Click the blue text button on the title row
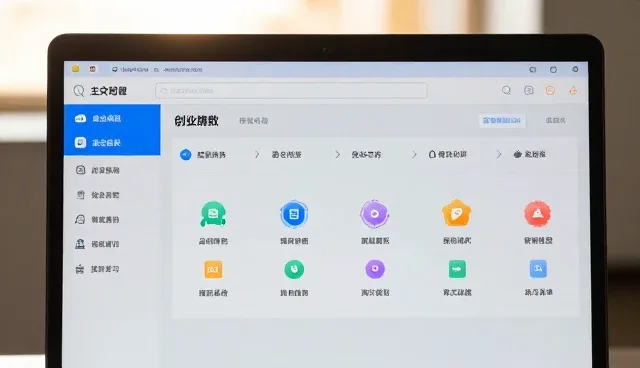The image size is (640, 368). pyautogui.click(x=502, y=120)
